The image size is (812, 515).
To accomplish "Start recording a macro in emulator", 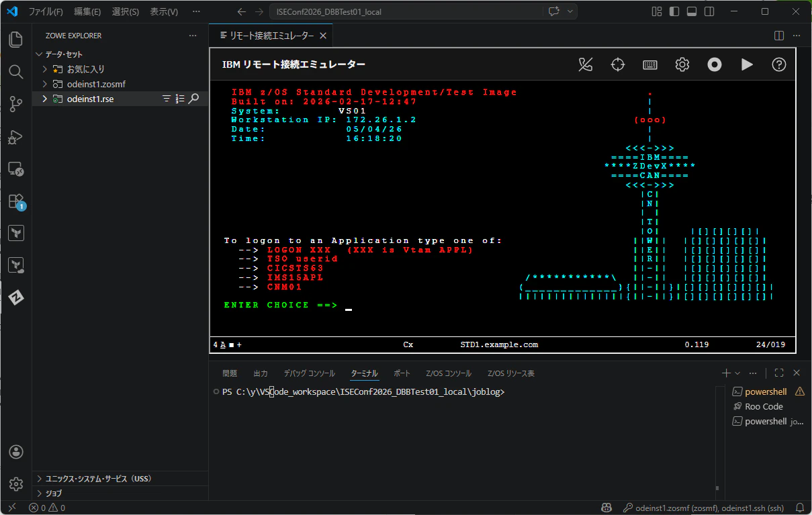I will click(x=715, y=64).
